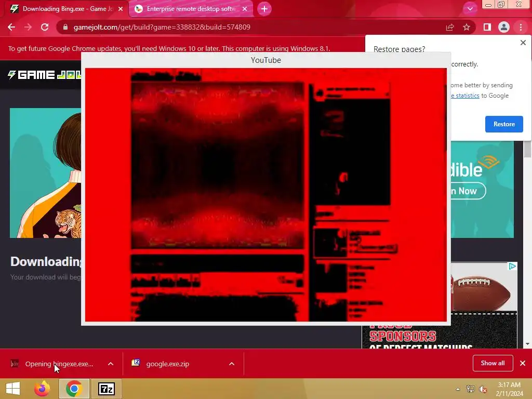Open a new tab with plus button
Viewport: 532px width, 399px height.
[264, 9]
